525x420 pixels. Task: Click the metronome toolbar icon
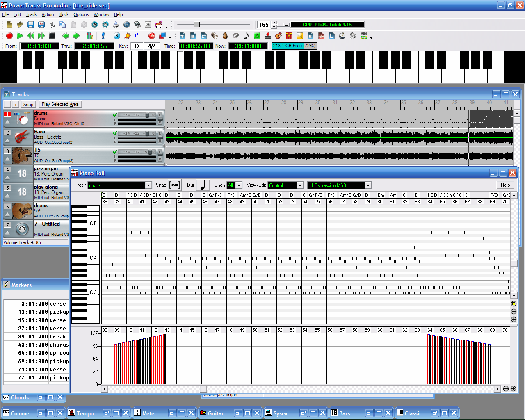pos(225,36)
